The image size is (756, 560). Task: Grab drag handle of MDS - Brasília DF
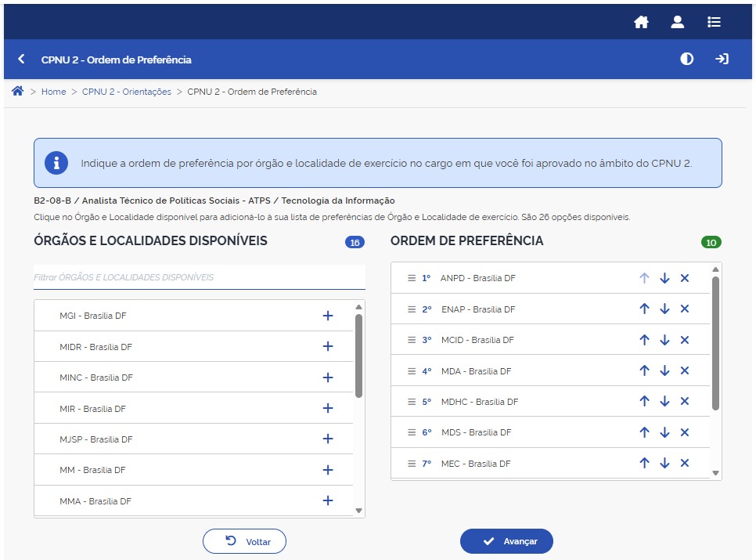coord(412,432)
